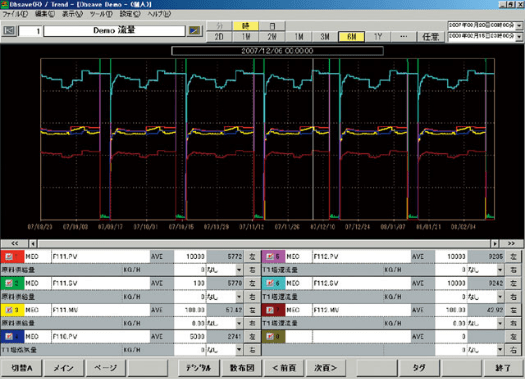Click the >> fast scroll-forward button
Image resolution: width=525 pixels, height=379 pixels.
tap(511, 243)
